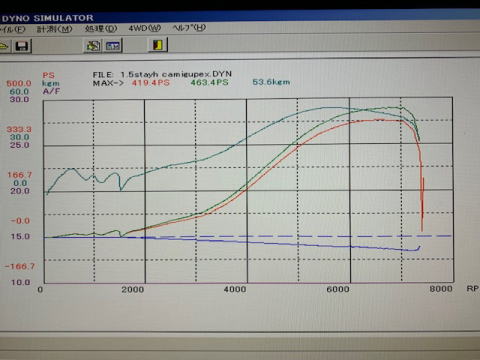Click the green 463.4PS max value

(209, 82)
